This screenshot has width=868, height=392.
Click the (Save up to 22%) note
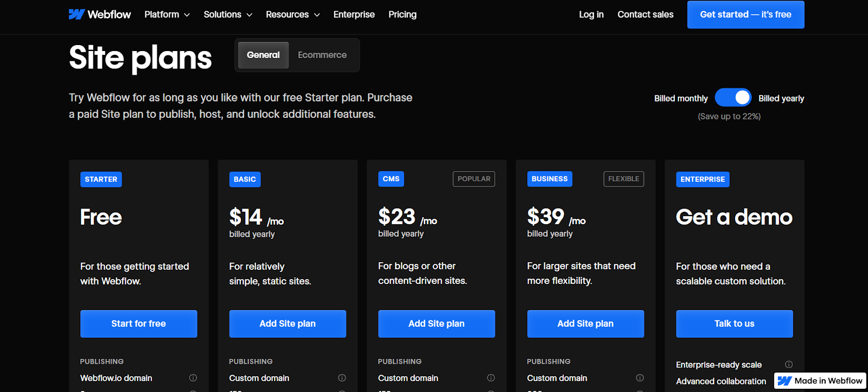[729, 116]
